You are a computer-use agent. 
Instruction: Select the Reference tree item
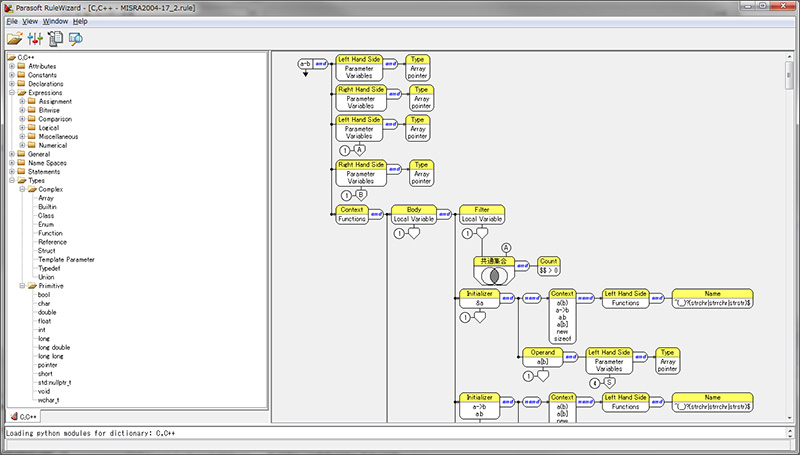[x=53, y=242]
